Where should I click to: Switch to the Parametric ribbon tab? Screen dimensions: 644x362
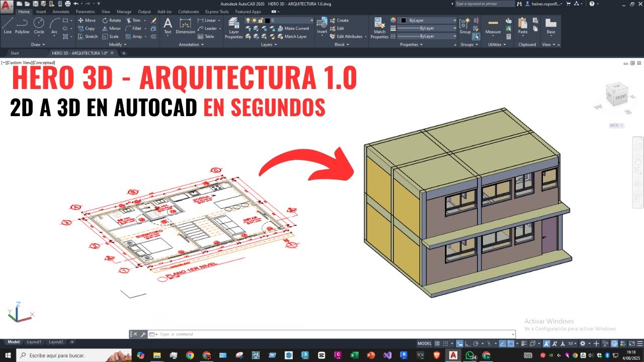point(85,12)
